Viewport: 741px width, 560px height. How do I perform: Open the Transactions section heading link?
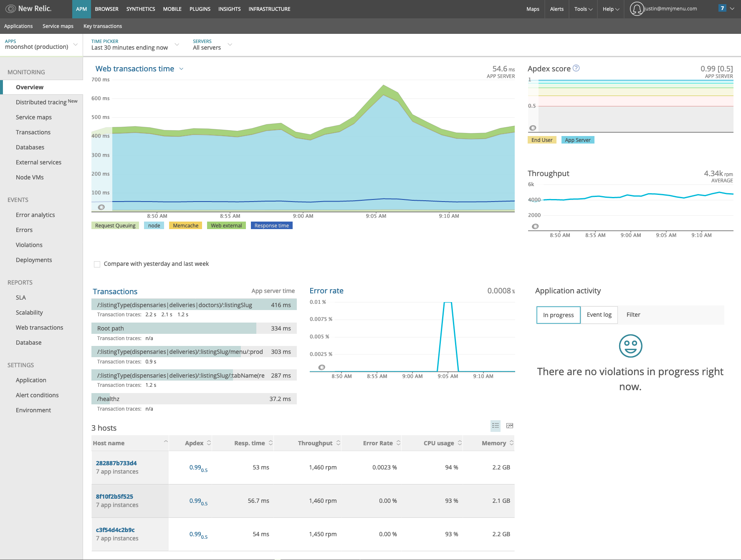[x=115, y=292]
